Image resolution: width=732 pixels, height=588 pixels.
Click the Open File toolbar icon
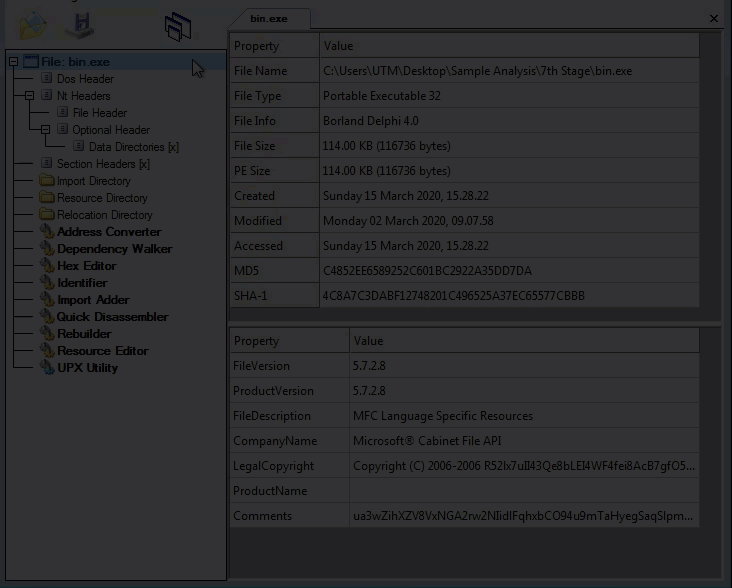click(33, 24)
